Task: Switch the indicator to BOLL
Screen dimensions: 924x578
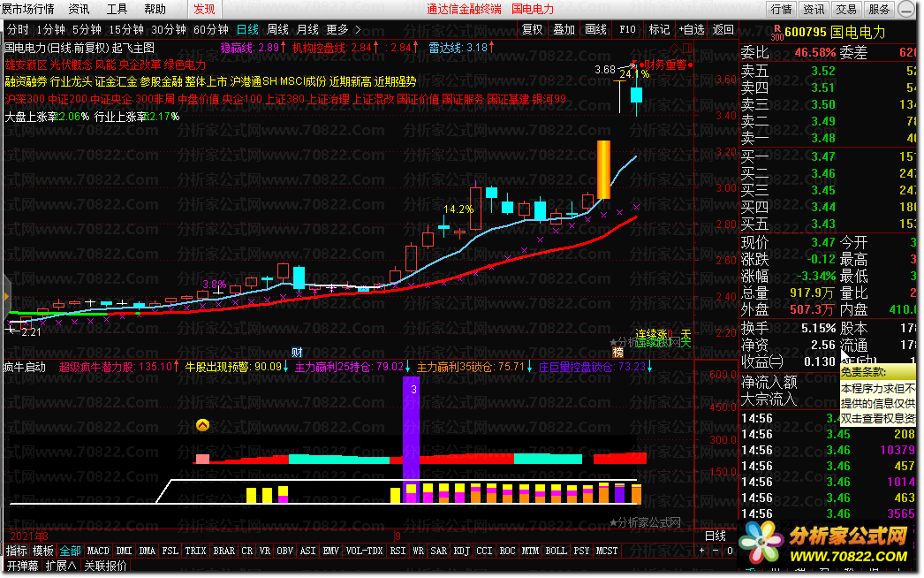Action: click(556, 551)
